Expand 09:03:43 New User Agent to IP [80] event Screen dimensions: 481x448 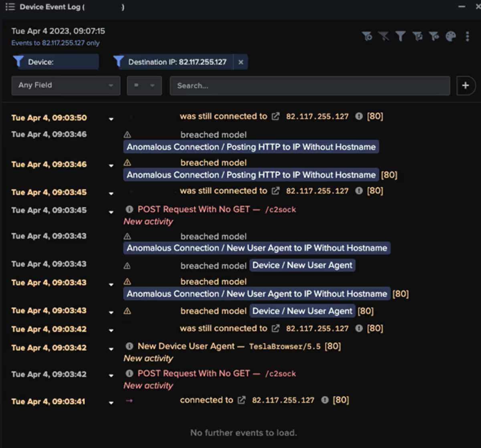[x=111, y=284]
